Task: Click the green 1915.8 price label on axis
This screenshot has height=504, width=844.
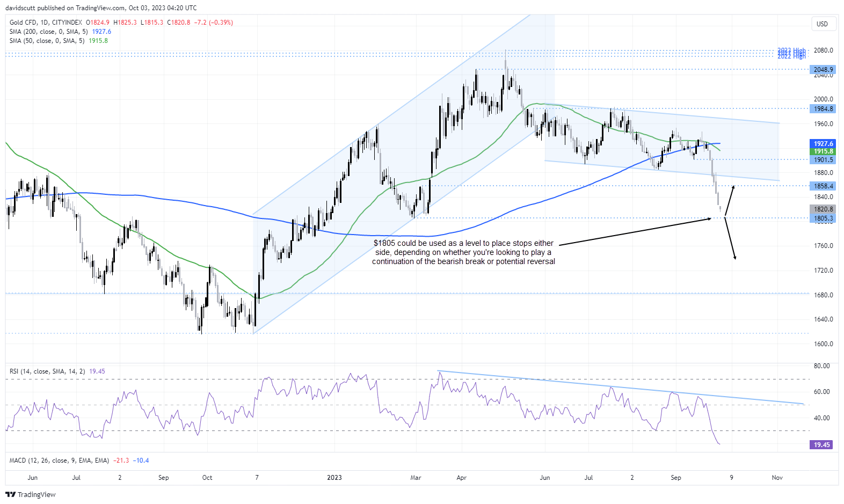Action: click(823, 151)
